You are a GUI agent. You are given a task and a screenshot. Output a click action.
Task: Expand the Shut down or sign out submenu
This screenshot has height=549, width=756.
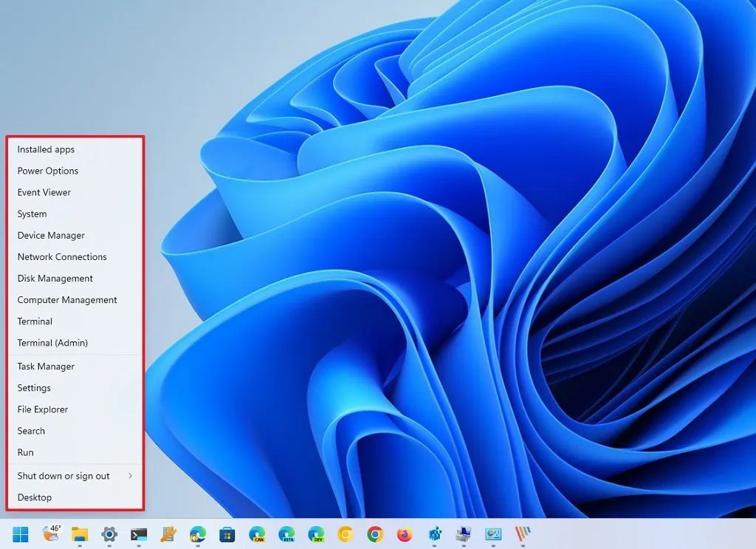(x=74, y=476)
